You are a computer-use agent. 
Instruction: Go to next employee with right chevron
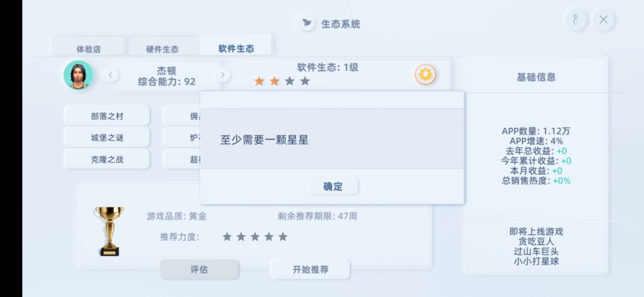(x=222, y=75)
